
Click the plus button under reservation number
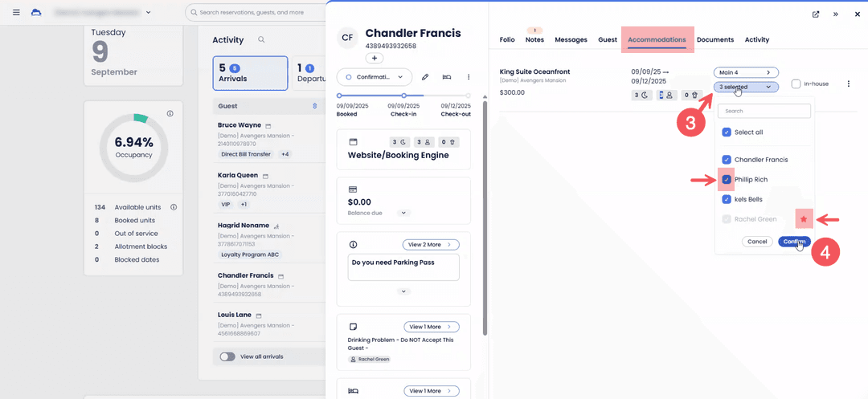[375, 58]
